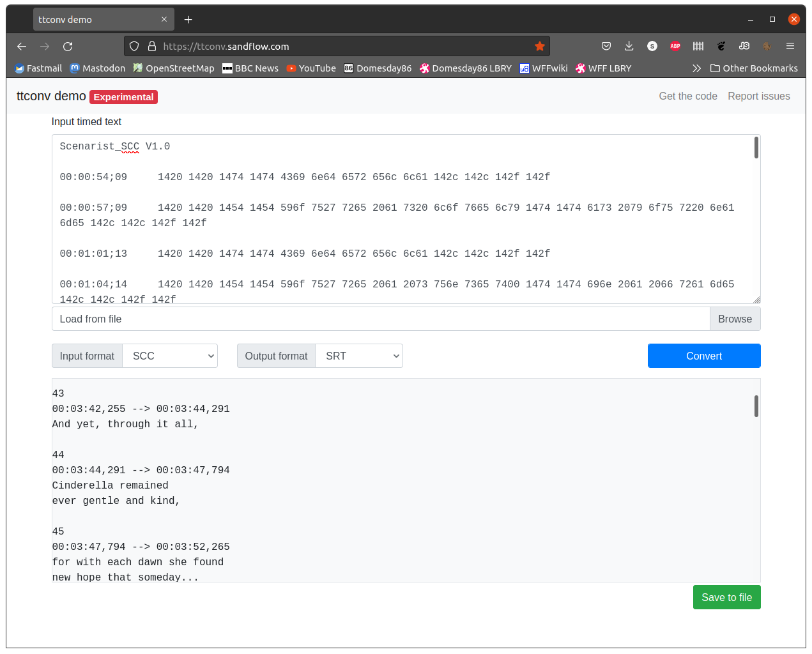
Task: Open the BBC News bookmark
Action: [x=250, y=68]
